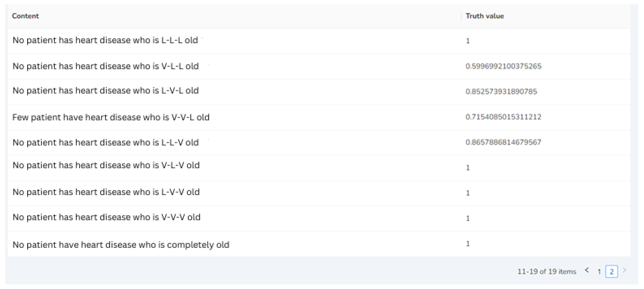Select truth value 0.8657886814679567
Viewport: 644px width, 289px height.
[503, 142]
